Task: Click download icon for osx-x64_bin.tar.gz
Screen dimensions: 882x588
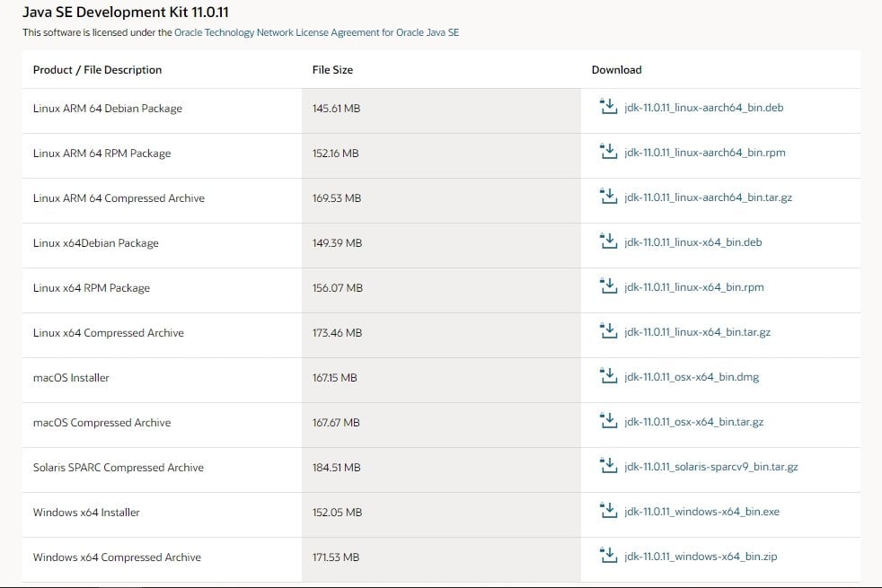Action: point(608,421)
